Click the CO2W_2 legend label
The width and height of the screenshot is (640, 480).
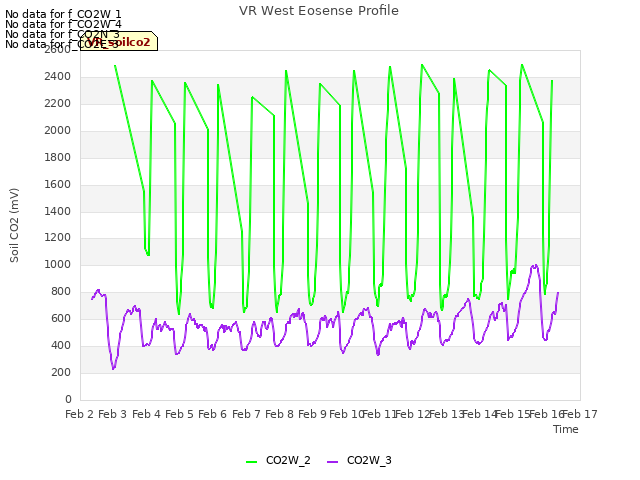coord(288,460)
